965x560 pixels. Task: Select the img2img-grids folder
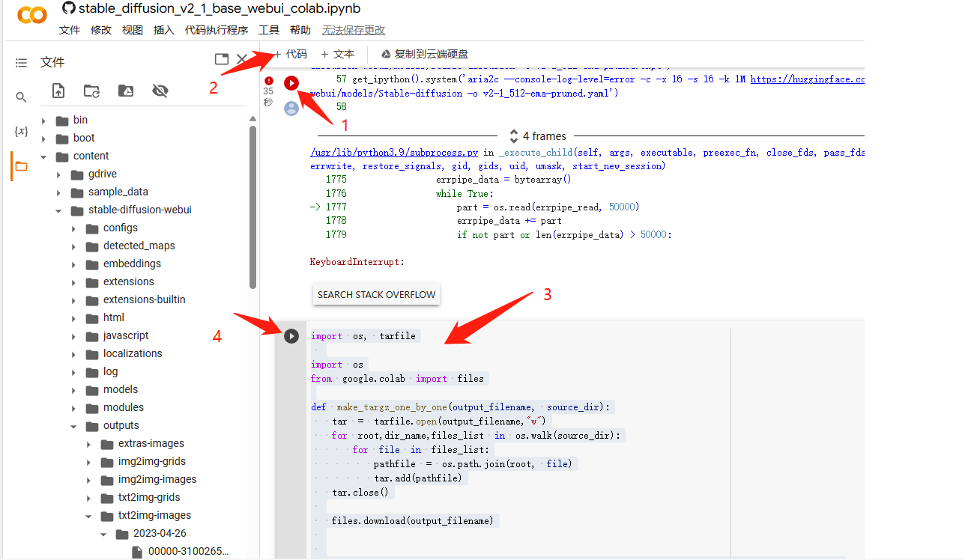click(152, 461)
